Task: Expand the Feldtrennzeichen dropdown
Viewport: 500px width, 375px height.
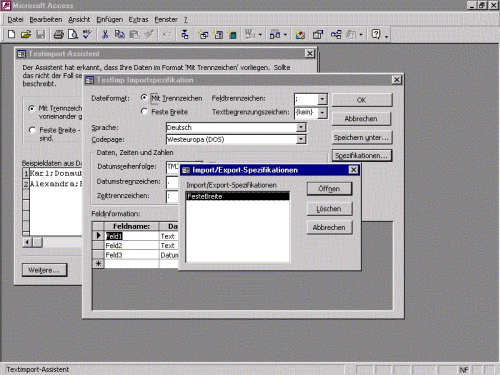Action: pyautogui.click(x=322, y=99)
